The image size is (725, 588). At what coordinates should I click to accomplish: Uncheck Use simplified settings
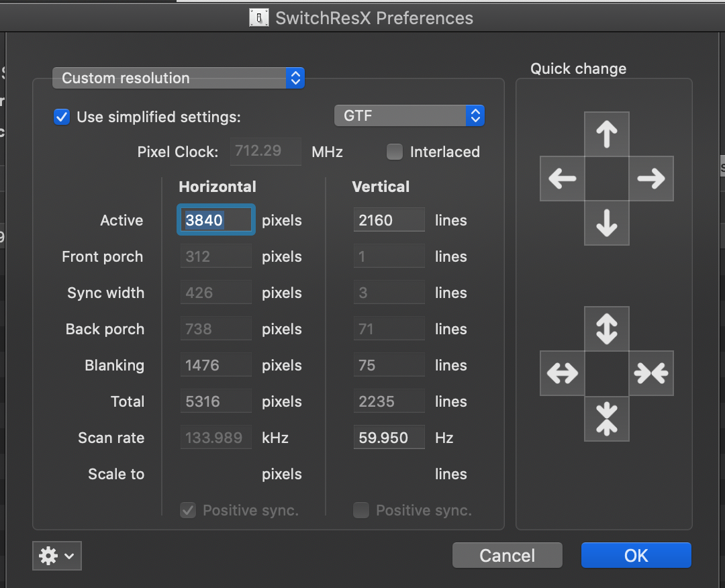[61, 116]
